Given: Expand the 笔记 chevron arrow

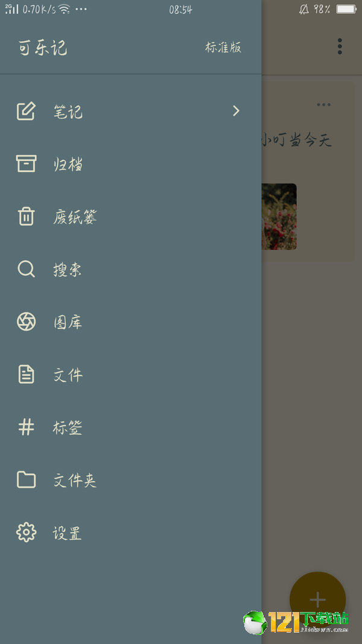Looking at the screenshot, I should click(x=236, y=111).
